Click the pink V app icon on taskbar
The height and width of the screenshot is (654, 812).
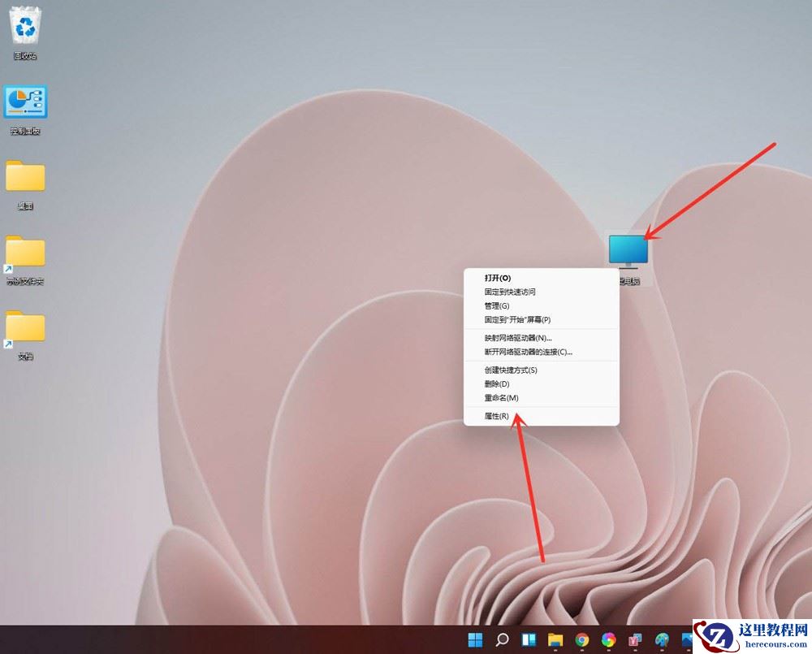click(x=635, y=639)
